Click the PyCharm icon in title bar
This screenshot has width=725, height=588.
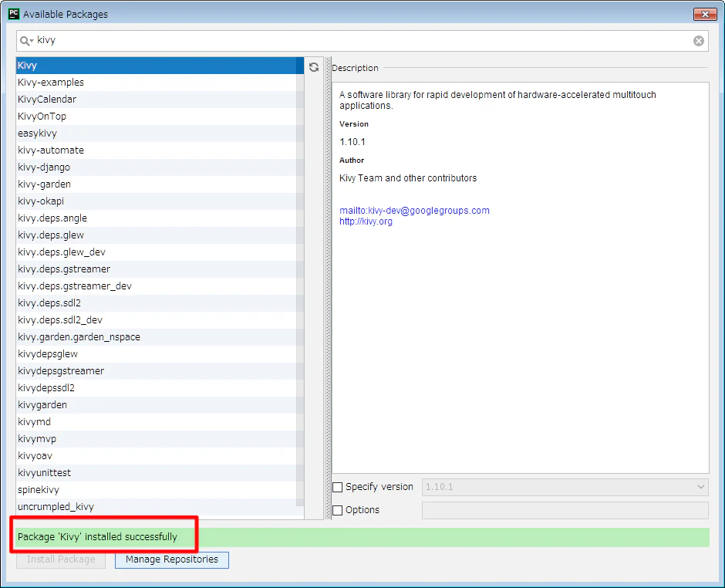coord(14,14)
